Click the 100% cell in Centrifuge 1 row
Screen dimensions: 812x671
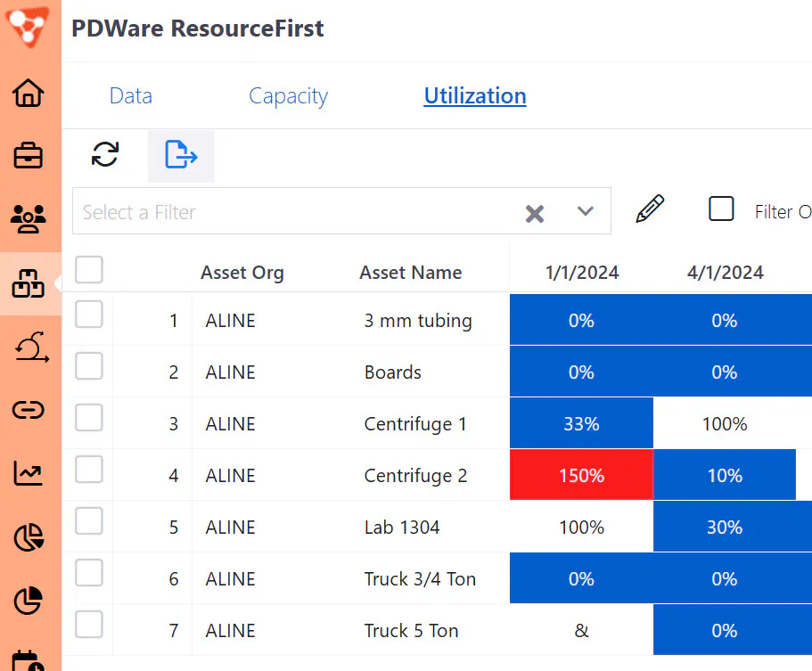click(x=725, y=424)
